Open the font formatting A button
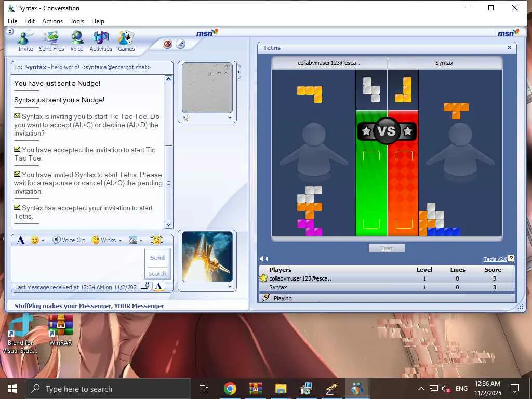Screen dimensions: 532x399 pyautogui.click(x=20, y=240)
